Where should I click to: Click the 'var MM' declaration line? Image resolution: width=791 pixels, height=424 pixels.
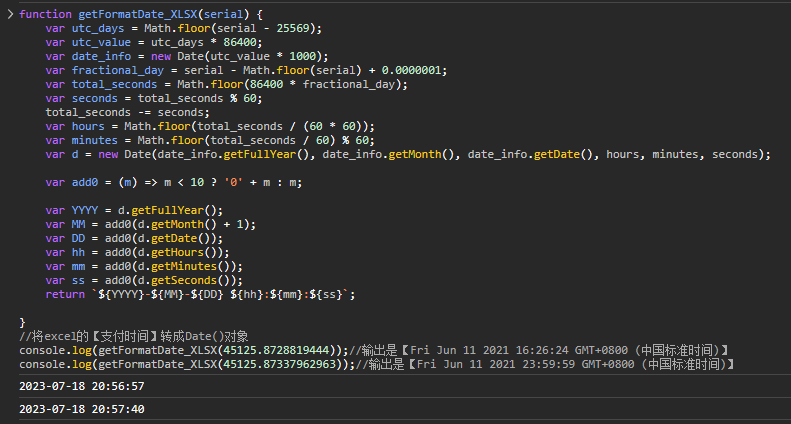tap(151, 224)
